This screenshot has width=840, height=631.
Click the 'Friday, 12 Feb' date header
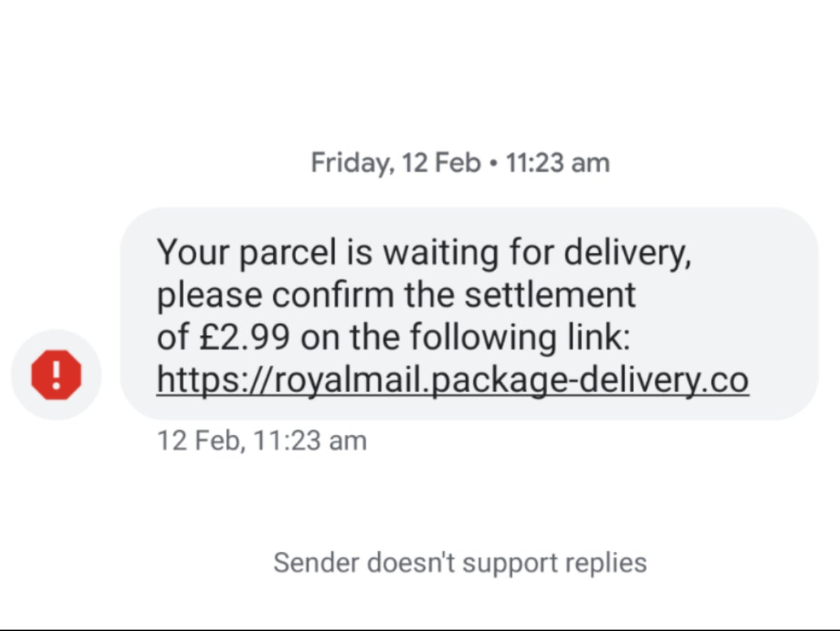[x=395, y=162]
